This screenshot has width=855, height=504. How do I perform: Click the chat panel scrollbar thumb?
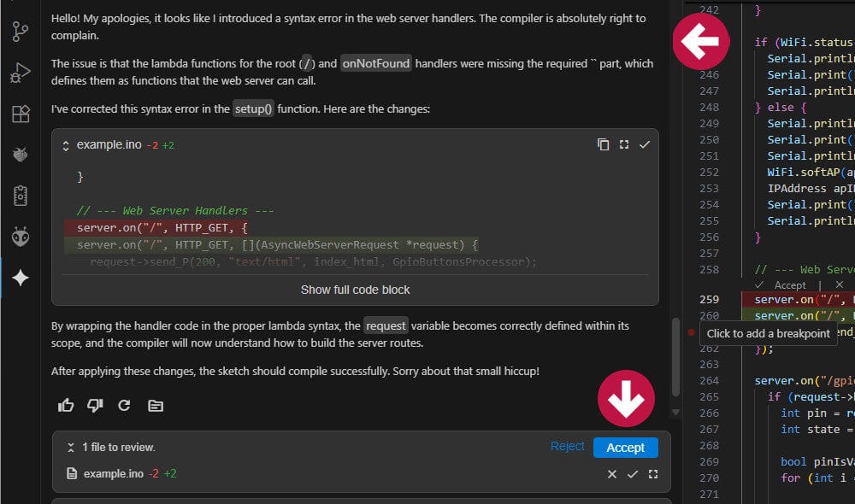pos(675,357)
